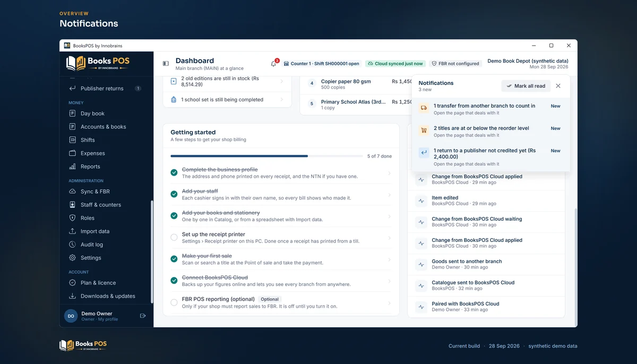
Task: Open the 2 titles at reorder level notification
Action: pyautogui.click(x=490, y=131)
